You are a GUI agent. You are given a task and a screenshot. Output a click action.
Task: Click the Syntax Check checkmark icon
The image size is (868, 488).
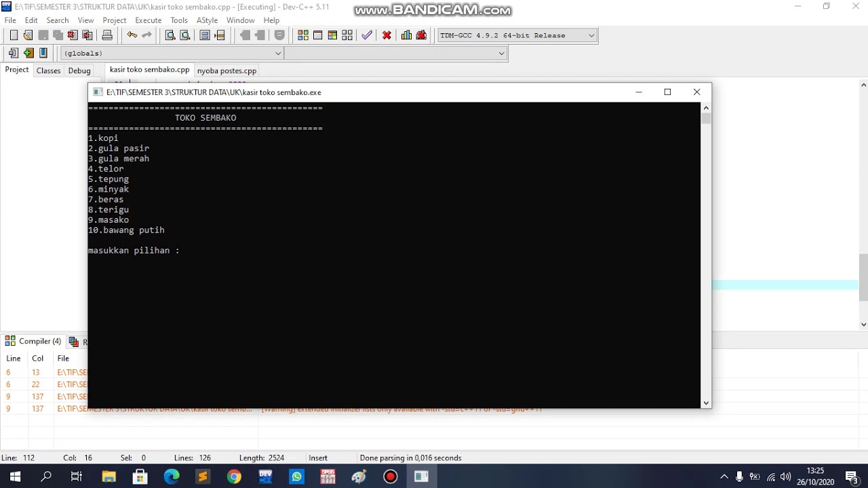coord(367,35)
